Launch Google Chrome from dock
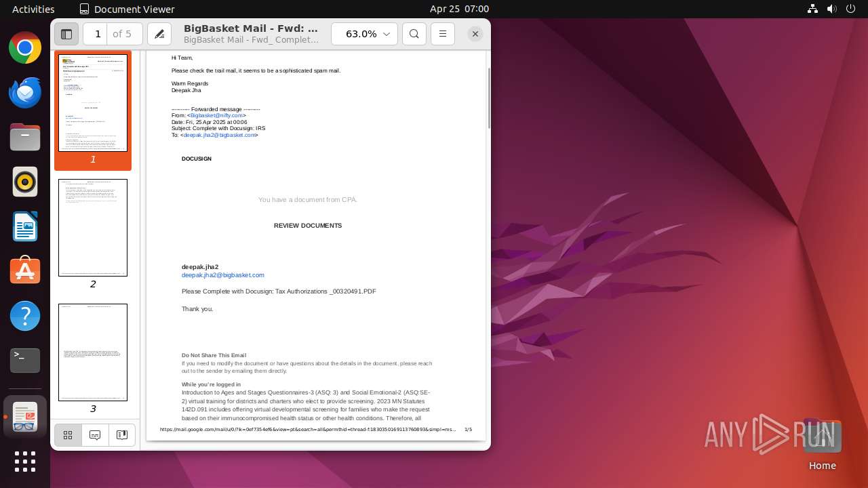 25,48
